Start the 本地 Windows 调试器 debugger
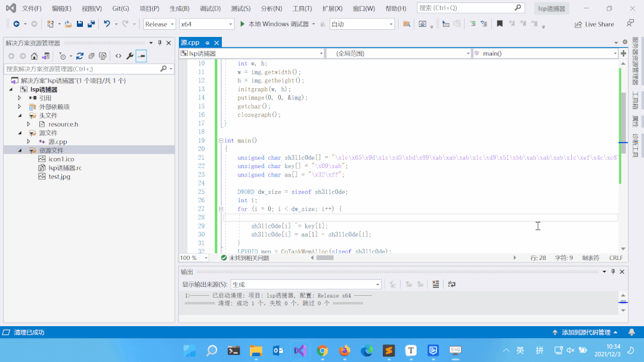This screenshot has width=644, height=362. [x=274, y=24]
